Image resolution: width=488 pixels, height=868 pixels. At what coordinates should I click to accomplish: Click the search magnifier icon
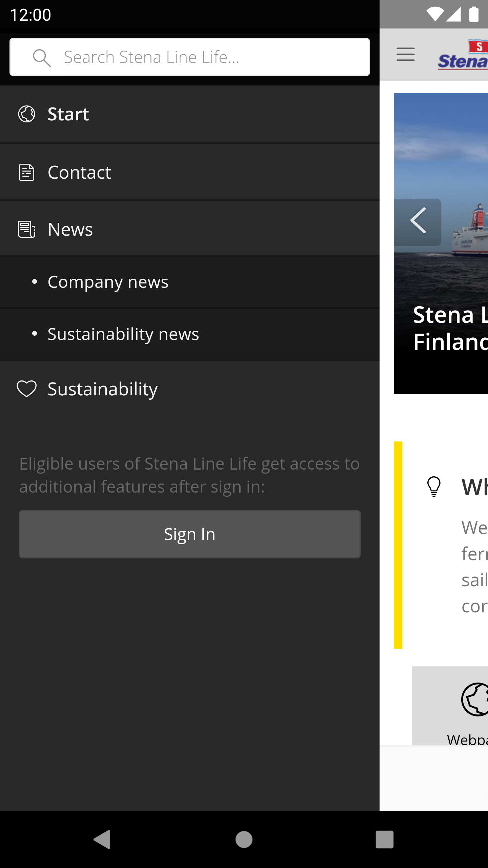point(42,58)
